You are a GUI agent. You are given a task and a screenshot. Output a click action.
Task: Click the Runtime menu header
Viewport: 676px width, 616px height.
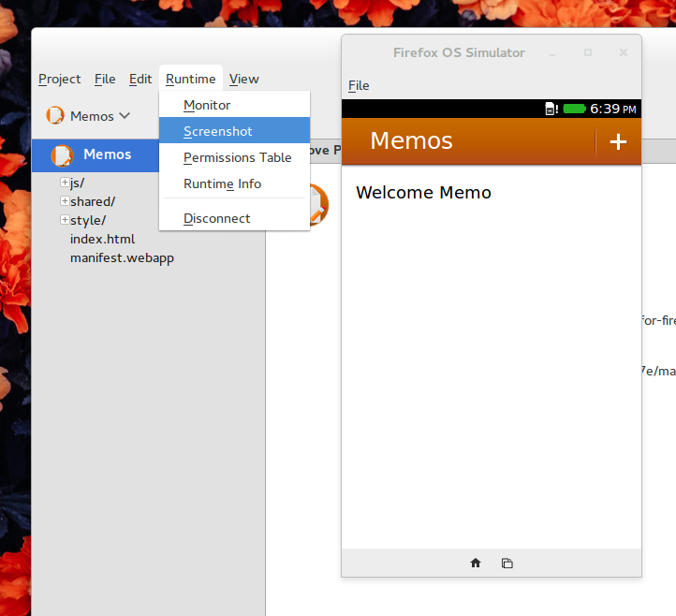point(191,80)
